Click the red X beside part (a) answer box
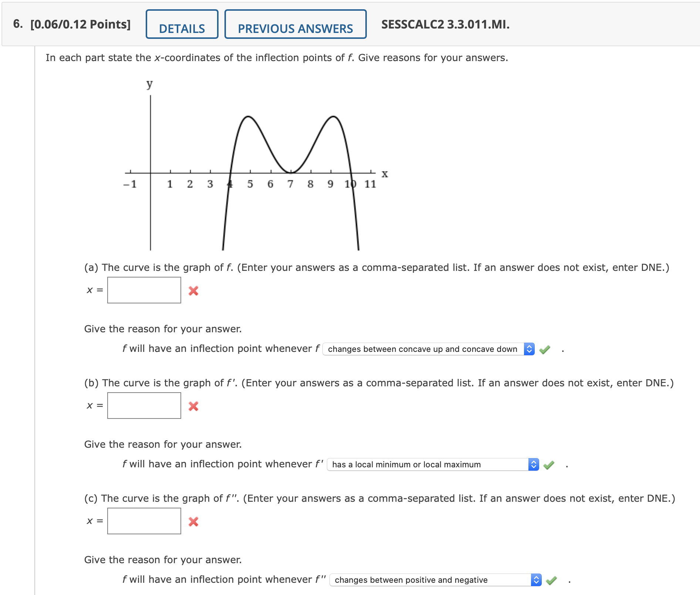700x595 pixels. (x=194, y=292)
